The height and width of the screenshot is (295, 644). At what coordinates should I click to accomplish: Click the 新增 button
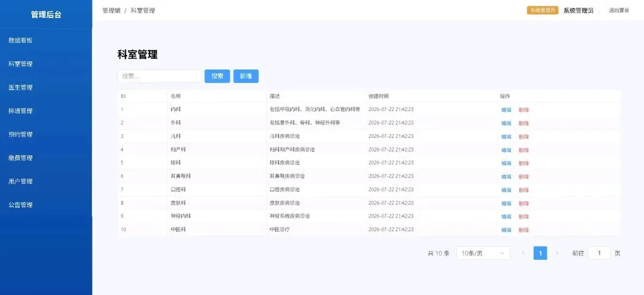point(246,76)
